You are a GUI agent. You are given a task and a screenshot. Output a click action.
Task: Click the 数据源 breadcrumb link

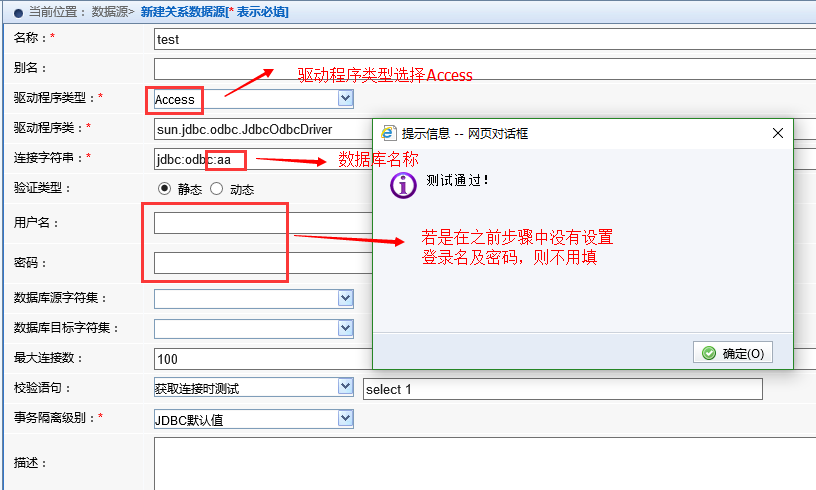click(x=110, y=12)
